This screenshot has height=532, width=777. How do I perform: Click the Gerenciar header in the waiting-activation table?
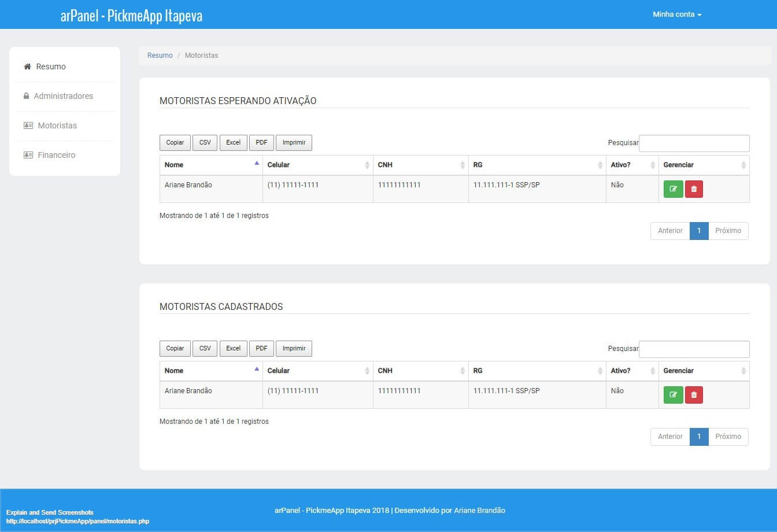704,165
